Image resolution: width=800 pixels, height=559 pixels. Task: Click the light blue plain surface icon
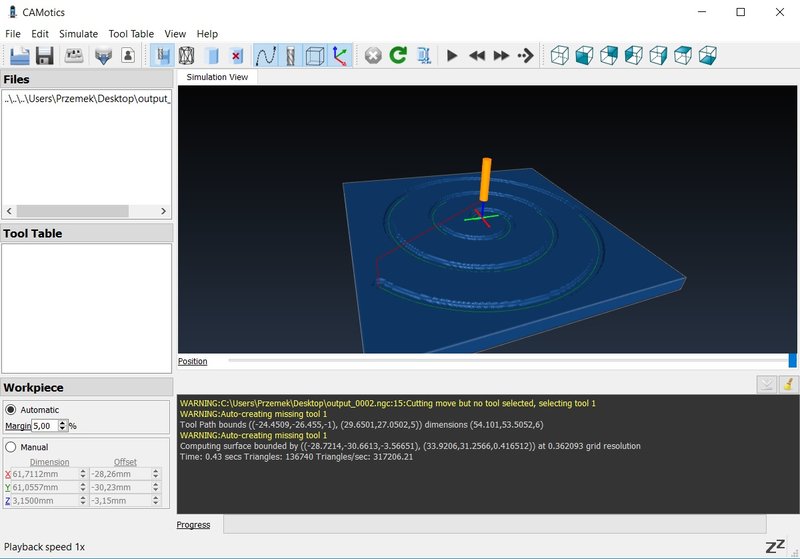pos(212,55)
